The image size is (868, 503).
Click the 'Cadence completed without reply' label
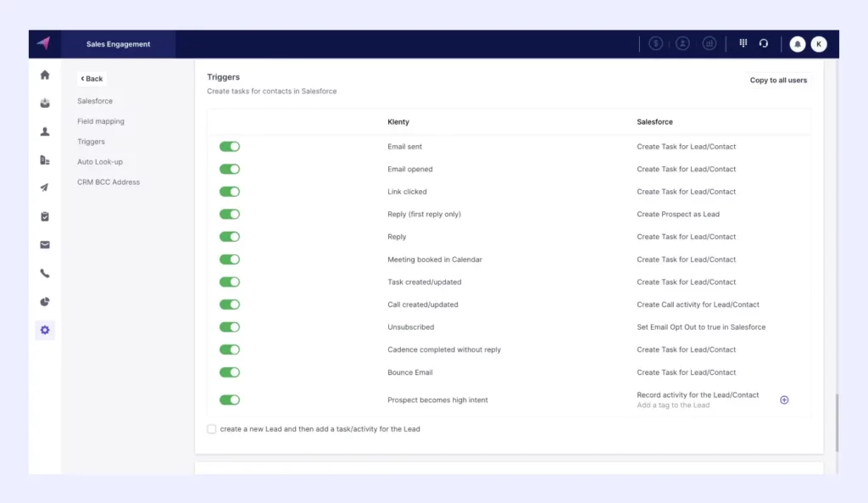click(444, 349)
